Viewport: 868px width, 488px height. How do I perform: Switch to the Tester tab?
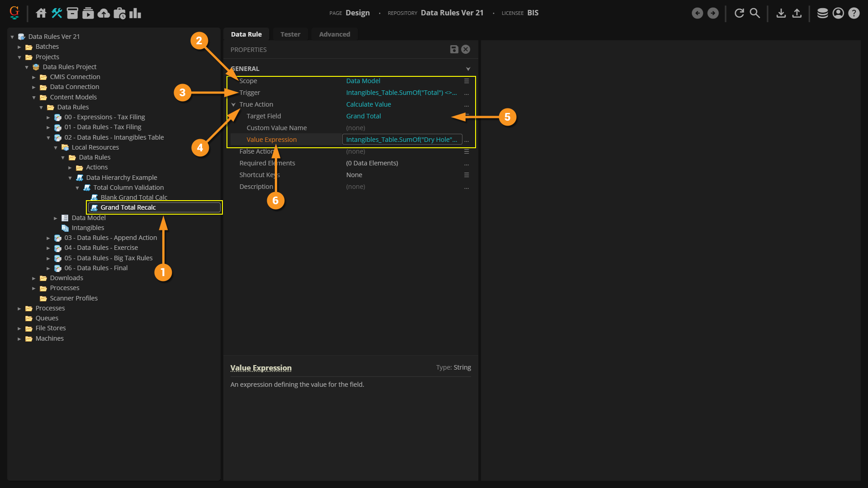(290, 34)
